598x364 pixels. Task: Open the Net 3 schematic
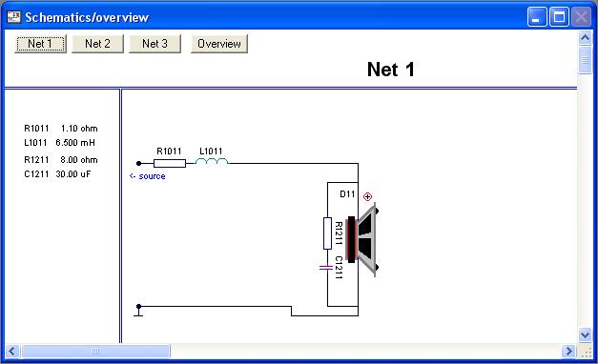(x=155, y=44)
